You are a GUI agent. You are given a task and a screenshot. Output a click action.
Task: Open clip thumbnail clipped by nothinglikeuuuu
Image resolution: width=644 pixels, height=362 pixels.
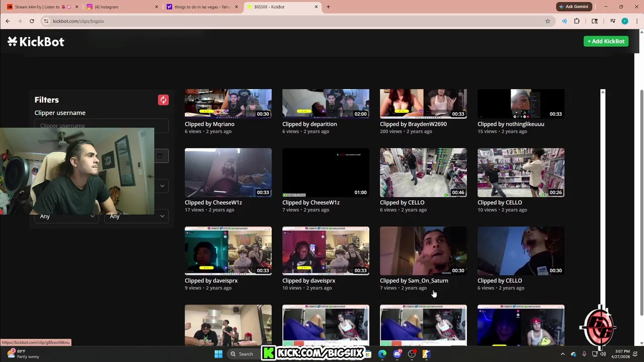[x=521, y=104]
